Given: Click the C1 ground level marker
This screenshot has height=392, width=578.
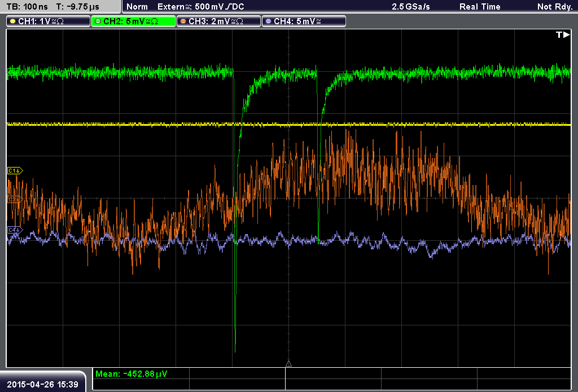Looking at the screenshot, I should [15, 170].
